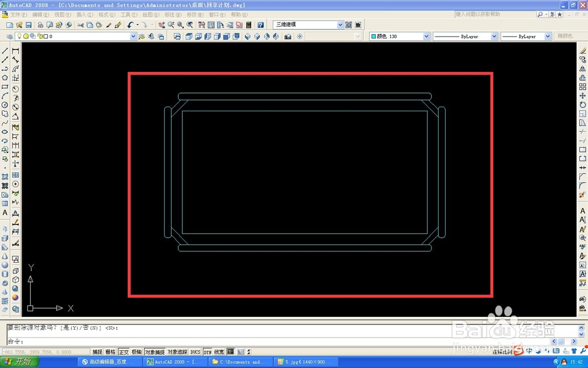Screen dimensions: 588x368
Task: Click the Workspace settings gear icon
Action: click(x=349, y=25)
